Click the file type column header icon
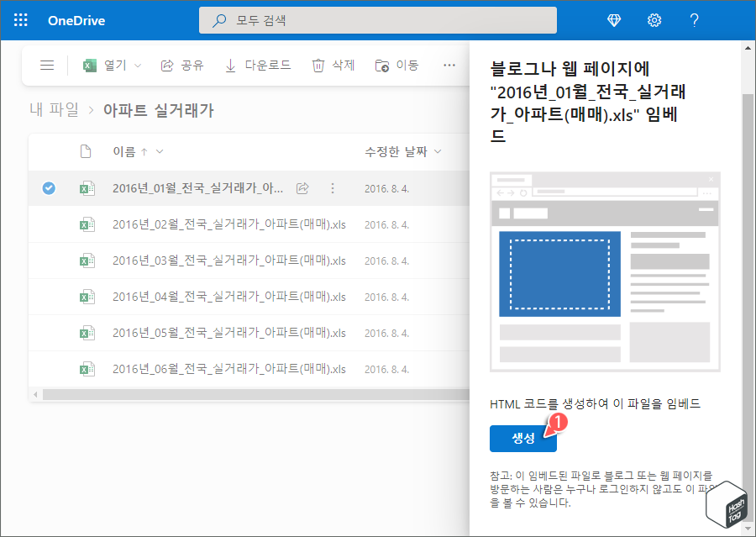Screen dimensions: 756x537 86,151
